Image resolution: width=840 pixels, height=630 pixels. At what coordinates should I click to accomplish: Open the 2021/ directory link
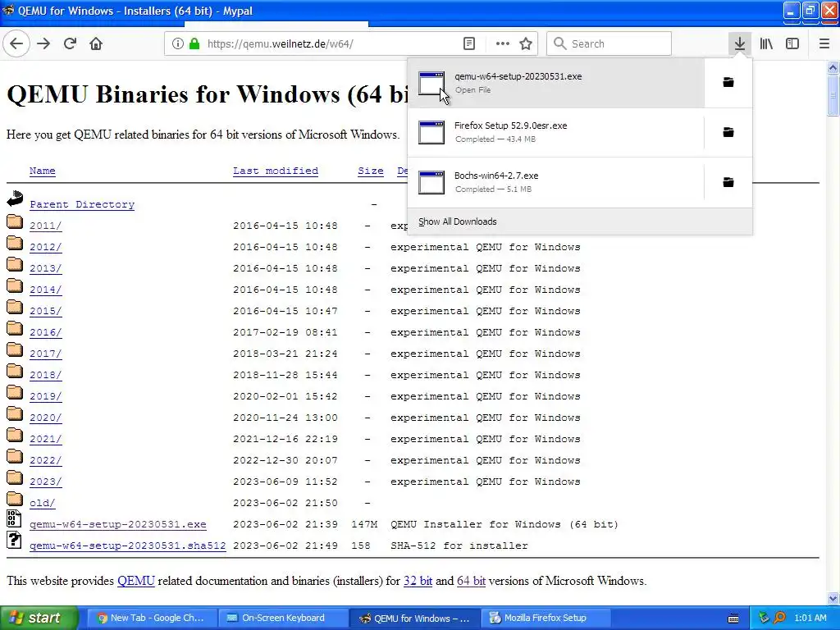[46, 440]
